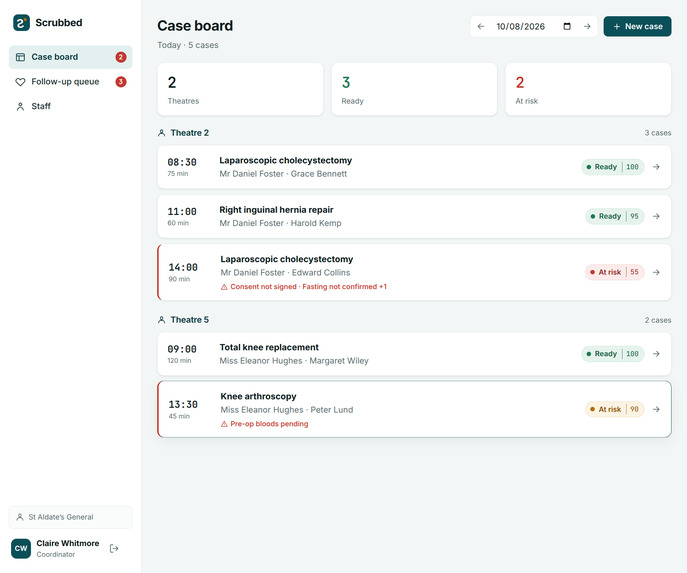Click 'Today · 5 cases' subtitle

(x=188, y=45)
